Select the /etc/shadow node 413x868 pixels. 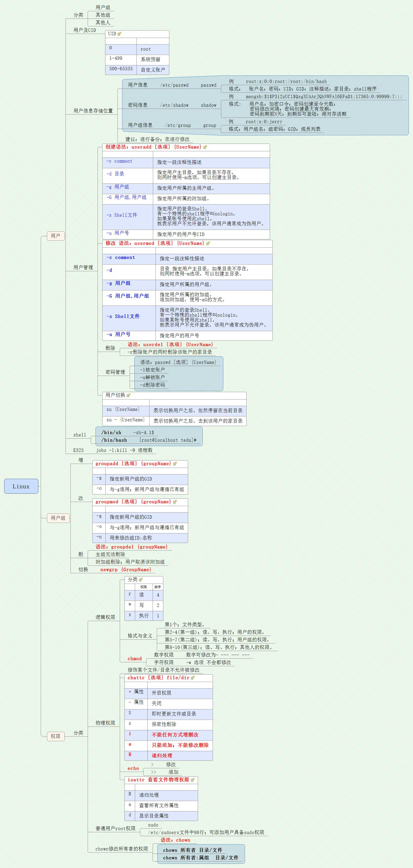[x=174, y=105]
